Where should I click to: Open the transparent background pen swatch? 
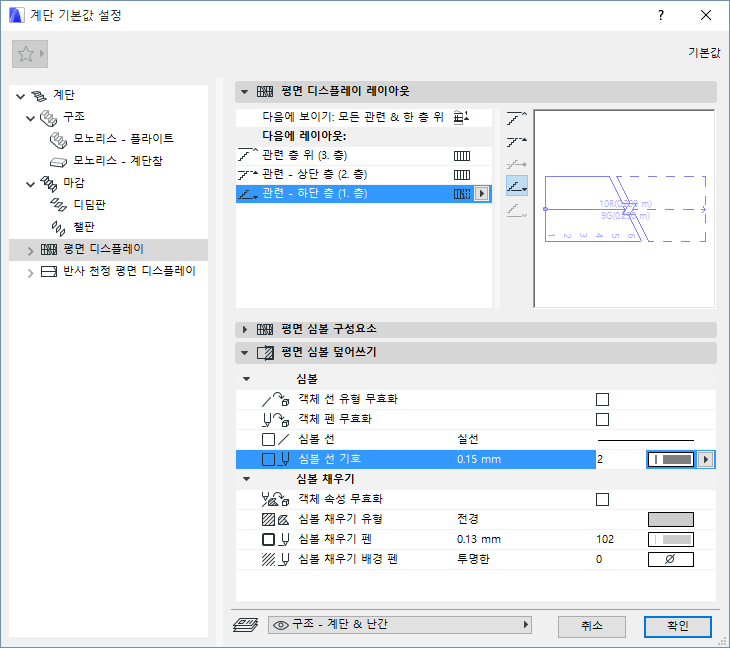(x=671, y=560)
